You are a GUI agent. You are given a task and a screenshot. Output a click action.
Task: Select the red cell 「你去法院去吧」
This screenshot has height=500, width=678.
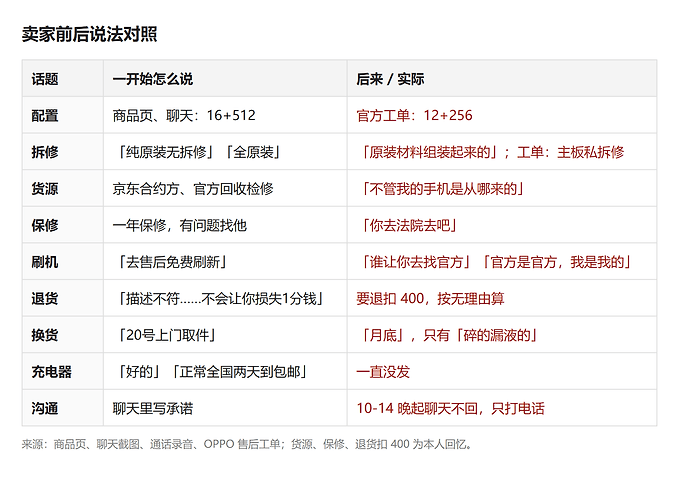tap(502, 225)
